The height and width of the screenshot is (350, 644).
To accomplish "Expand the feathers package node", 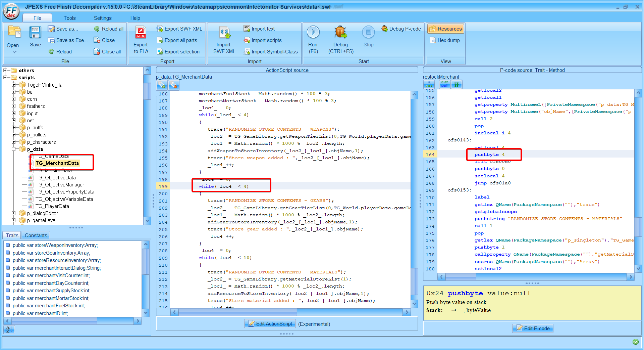I will [14, 106].
